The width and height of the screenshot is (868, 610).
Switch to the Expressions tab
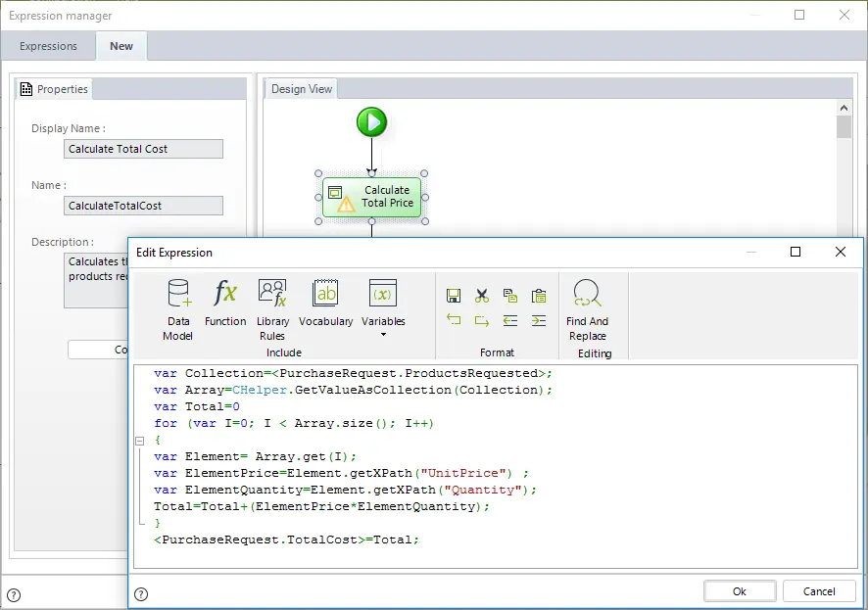click(48, 46)
